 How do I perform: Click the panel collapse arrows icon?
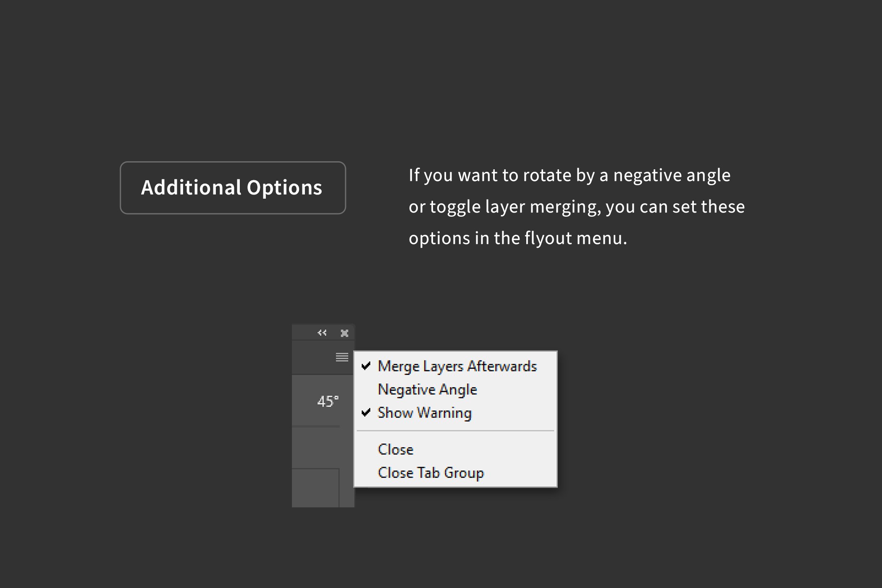(x=322, y=333)
